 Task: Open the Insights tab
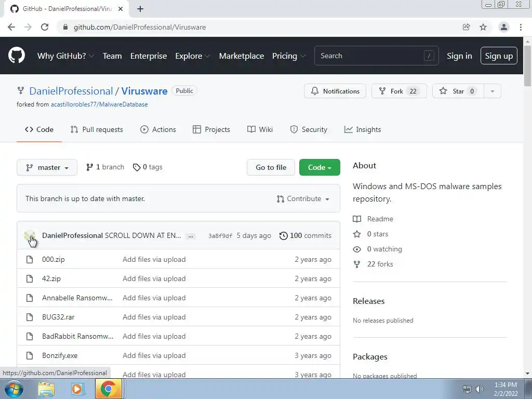[363, 129]
